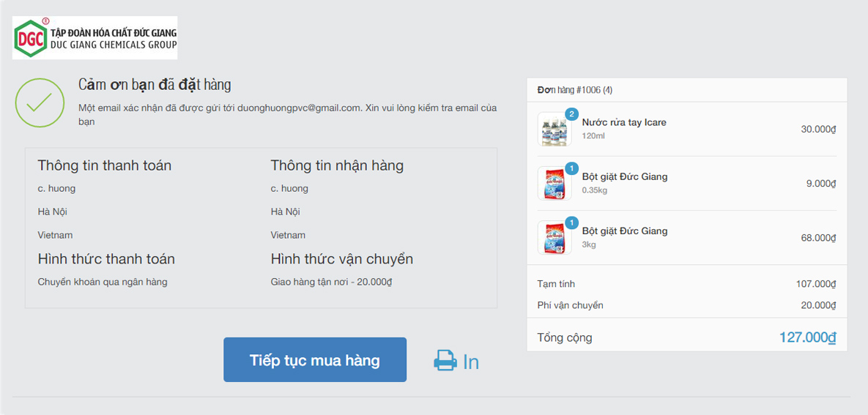The height and width of the screenshot is (415, 868).
Task: Click the 3kg Bột giặt Đức Giang thumbnail
Action: tap(554, 238)
